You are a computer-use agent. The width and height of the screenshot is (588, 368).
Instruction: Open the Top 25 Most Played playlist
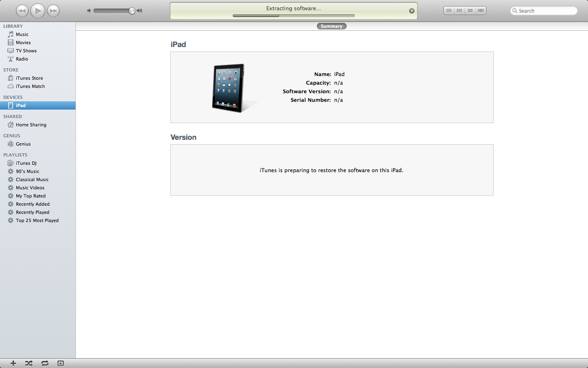[38, 220]
